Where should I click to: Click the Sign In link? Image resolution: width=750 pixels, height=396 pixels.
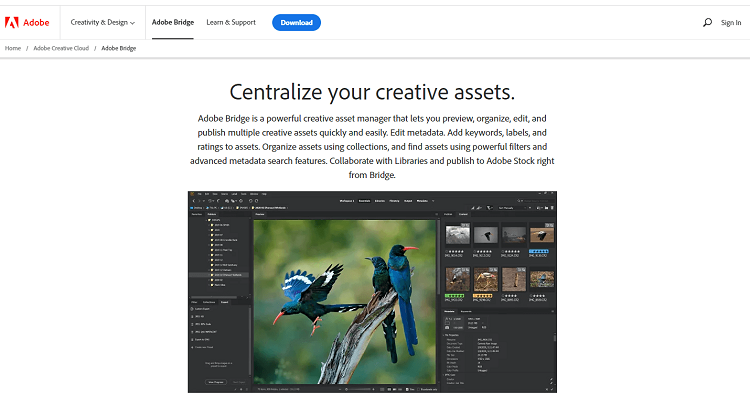(731, 22)
